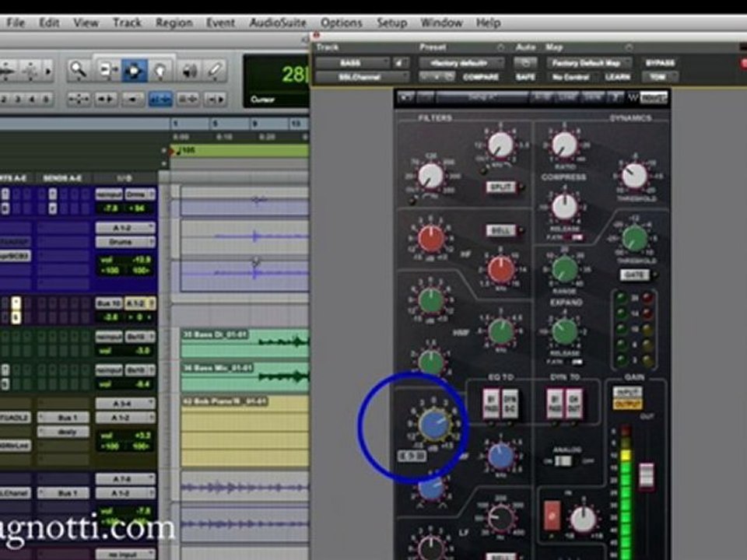Click the Bus 1 send on piano track
Image resolution: width=747 pixels, height=560 pixels.
pos(63,418)
